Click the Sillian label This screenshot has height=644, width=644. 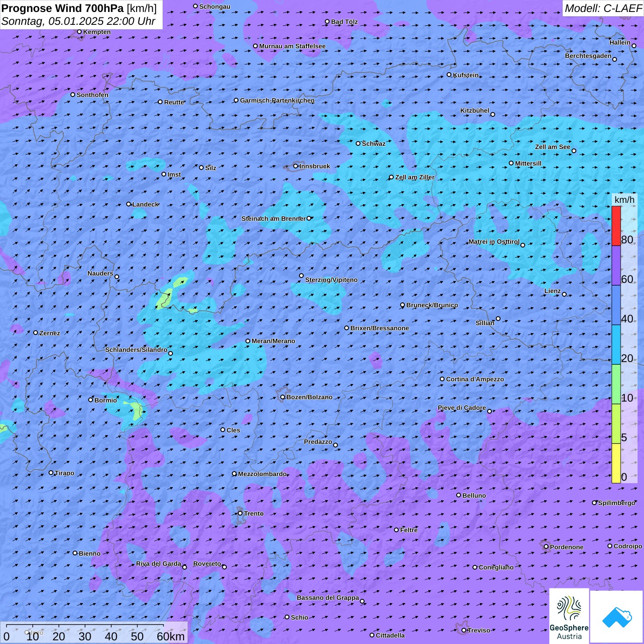click(485, 323)
